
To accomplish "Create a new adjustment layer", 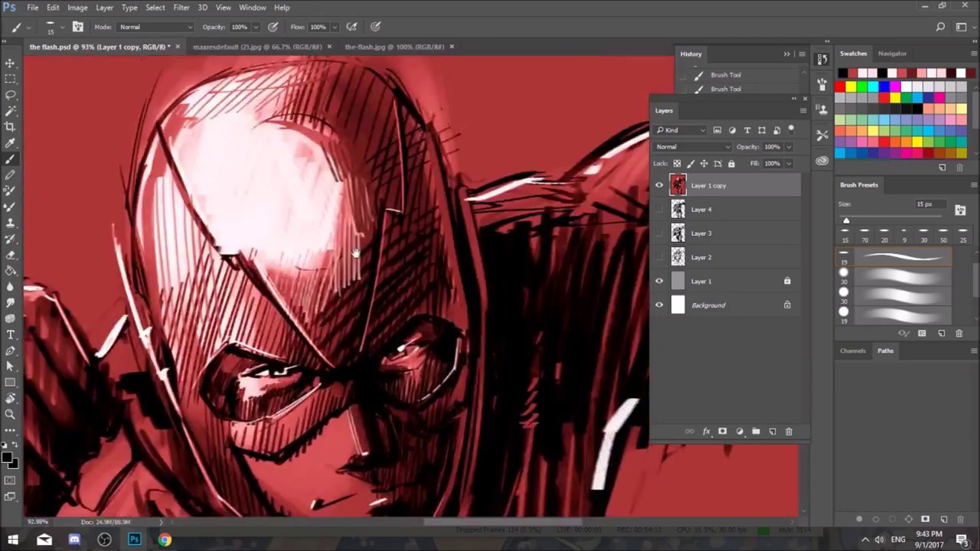I will (739, 432).
